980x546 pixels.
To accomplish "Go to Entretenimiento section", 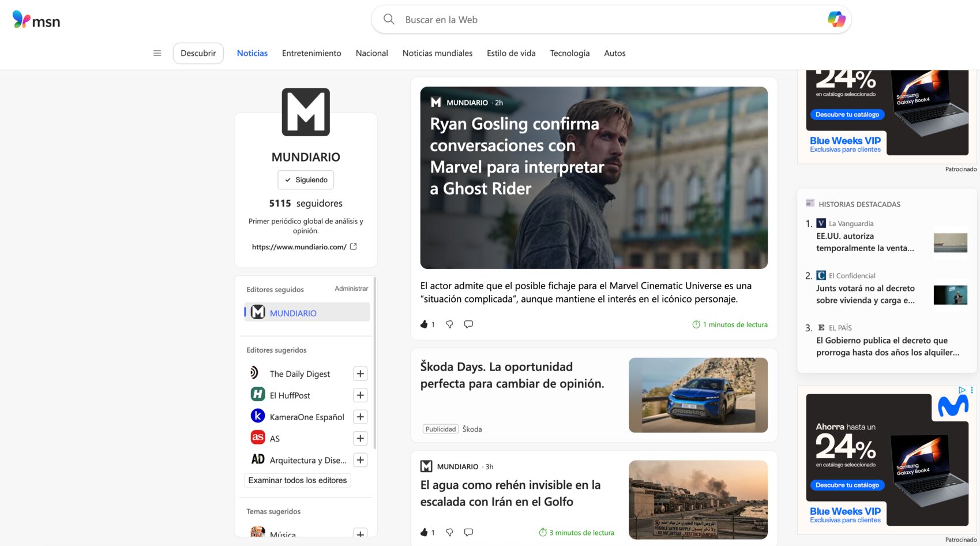I will [x=311, y=53].
